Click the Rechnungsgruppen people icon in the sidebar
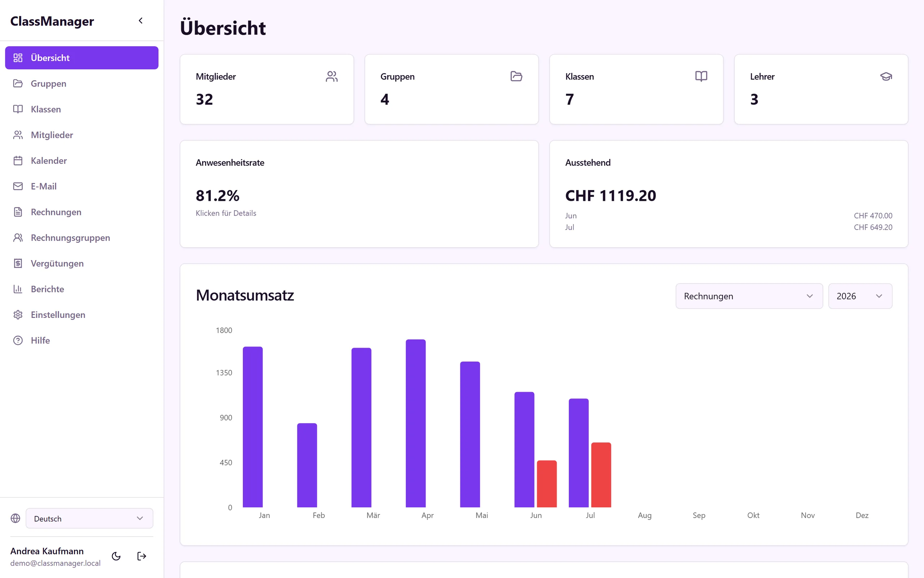924x578 pixels. 18,238
